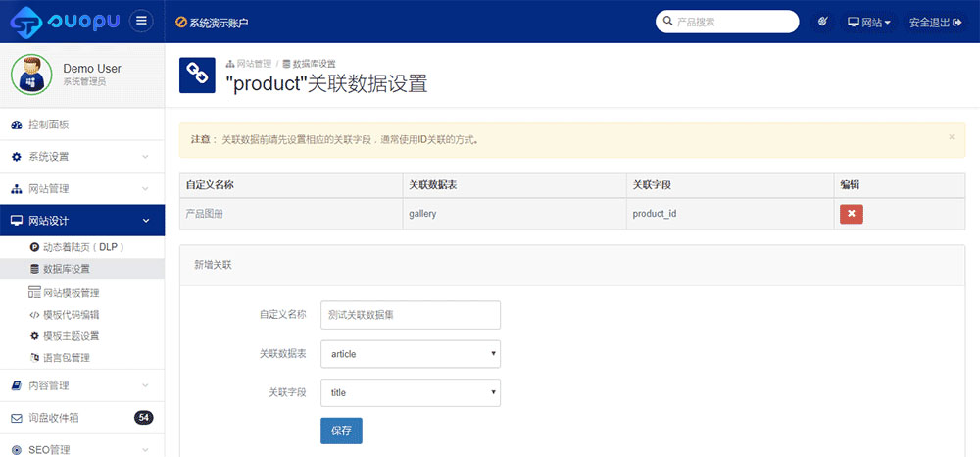
Task: Open 语言包管理 menu item
Action: coord(82,358)
